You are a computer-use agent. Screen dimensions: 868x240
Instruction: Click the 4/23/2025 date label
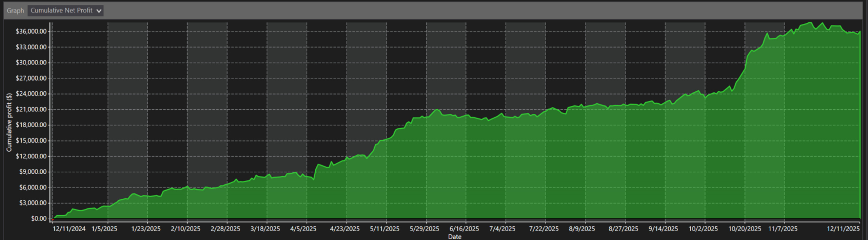point(345,229)
